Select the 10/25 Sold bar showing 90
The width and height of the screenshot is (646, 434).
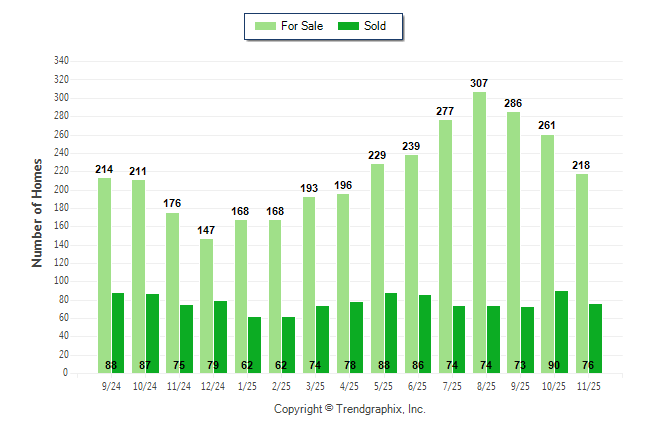click(x=561, y=331)
